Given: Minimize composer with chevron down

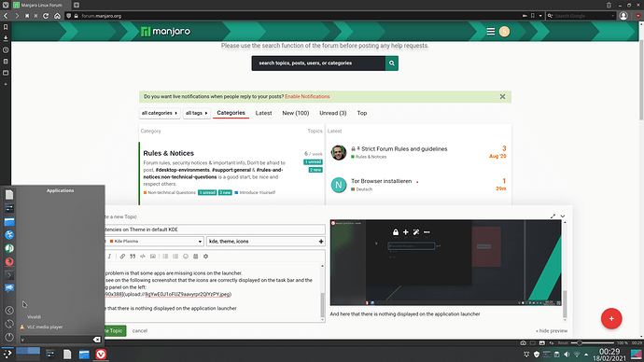Looking at the screenshot, I should click(x=563, y=216).
